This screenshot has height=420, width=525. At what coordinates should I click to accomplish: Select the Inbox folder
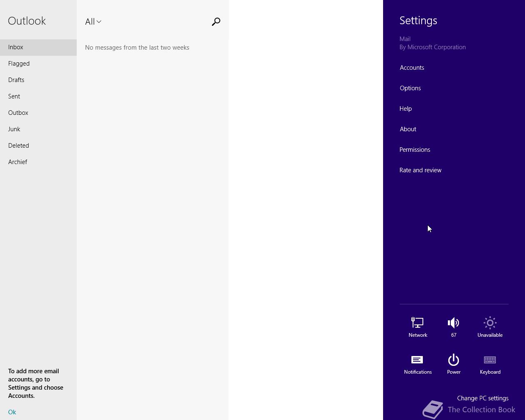pyautogui.click(x=38, y=47)
